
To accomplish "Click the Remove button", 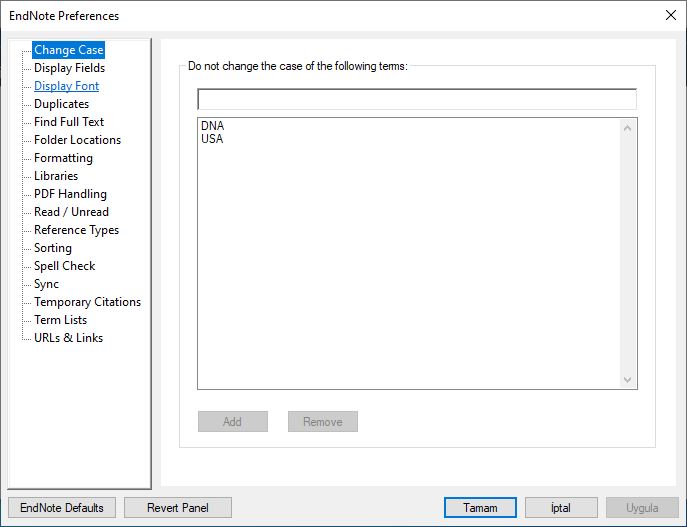I will point(323,421).
